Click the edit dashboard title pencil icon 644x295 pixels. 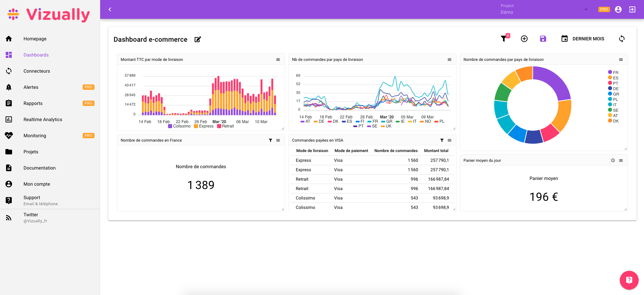coord(198,39)
